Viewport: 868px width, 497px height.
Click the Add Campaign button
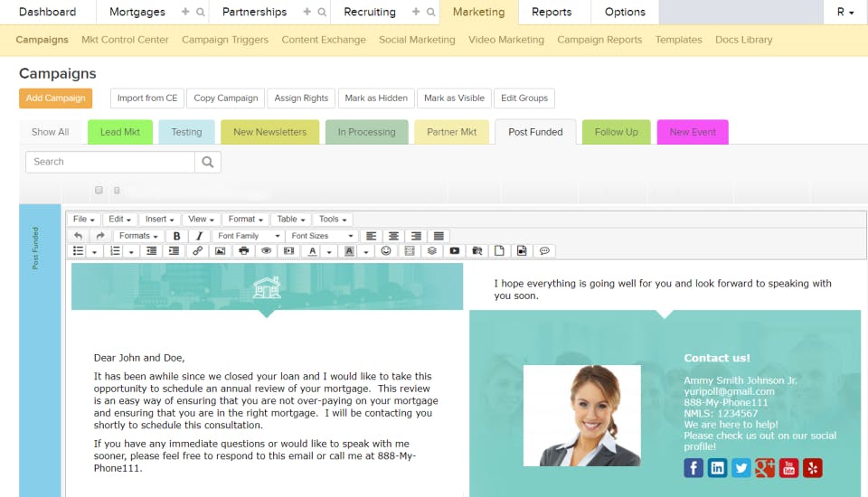click(55, 98)
